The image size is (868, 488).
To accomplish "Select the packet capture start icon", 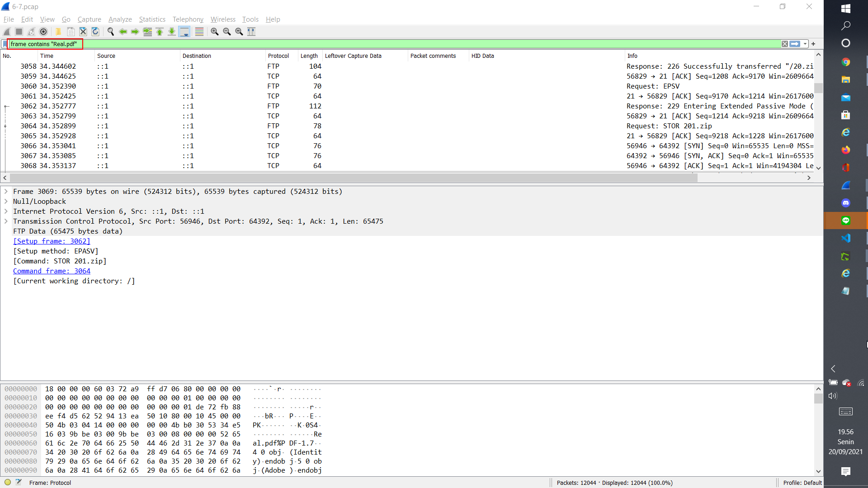I will (8, 31).
